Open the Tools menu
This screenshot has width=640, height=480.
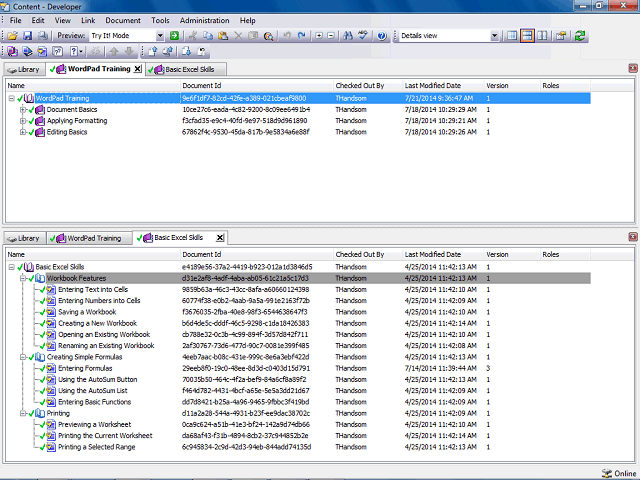coord(160,20)
